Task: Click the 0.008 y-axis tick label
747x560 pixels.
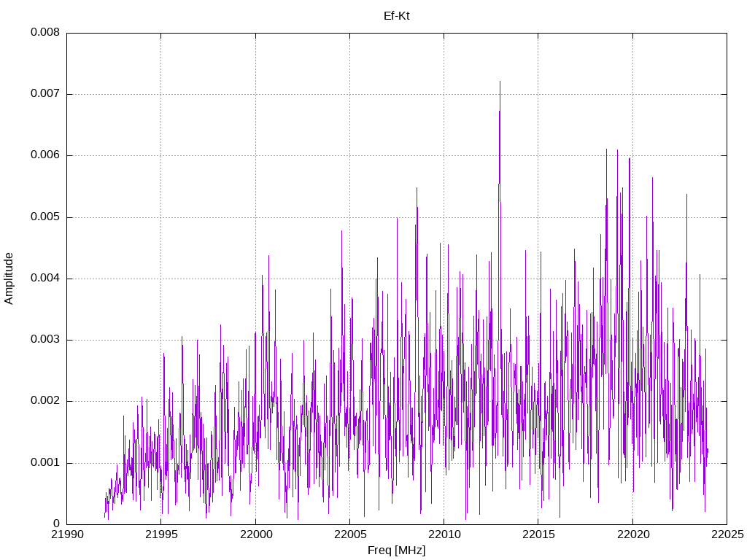Action: click(x=45, y=32)
